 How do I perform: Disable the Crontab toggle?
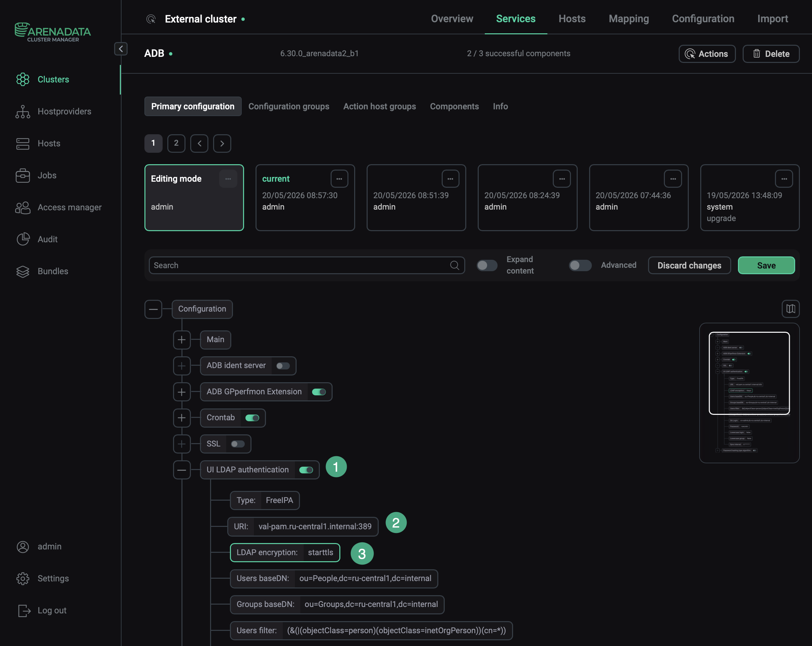(x=252, y=418)
